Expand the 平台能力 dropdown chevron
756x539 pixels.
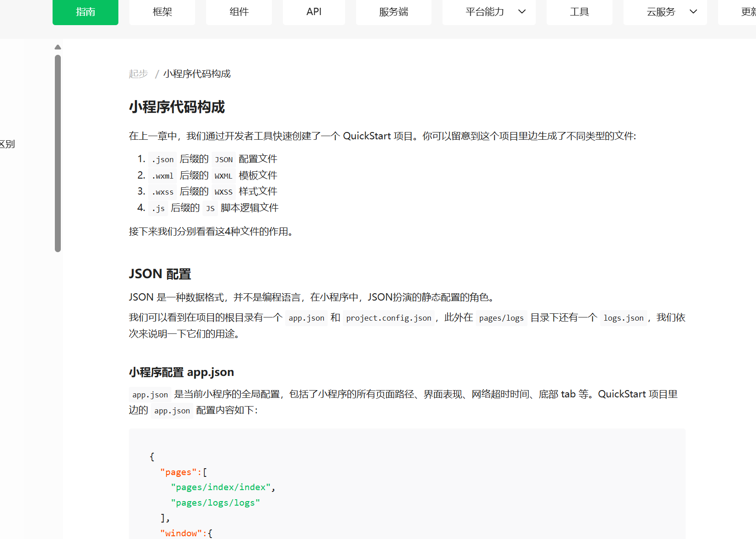coord(522,12)
